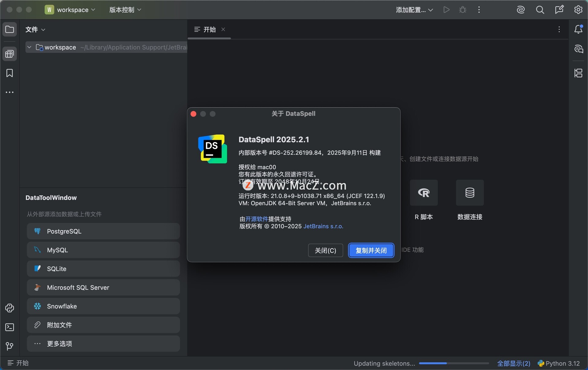The height and width of the screenshot is (370, 588).
Task: Open the Terminal tool window icon
Action: (9, 327)
